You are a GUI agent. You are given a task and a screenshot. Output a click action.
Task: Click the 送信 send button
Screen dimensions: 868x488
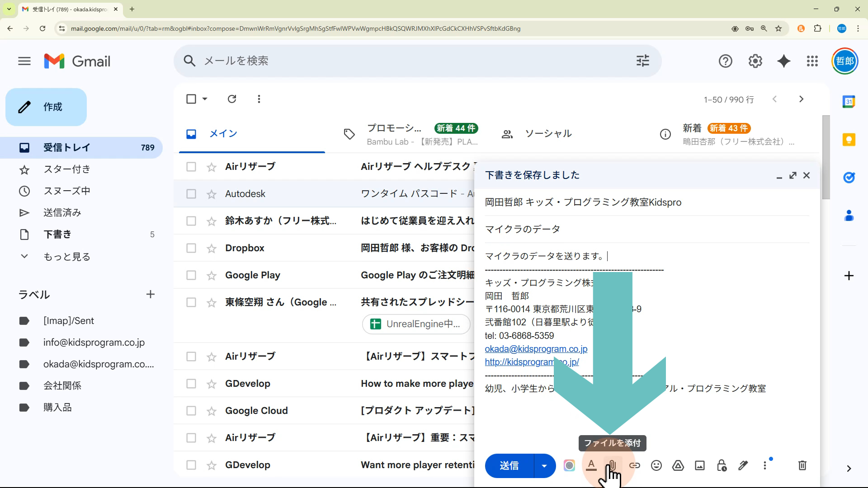tap(509, 466)
